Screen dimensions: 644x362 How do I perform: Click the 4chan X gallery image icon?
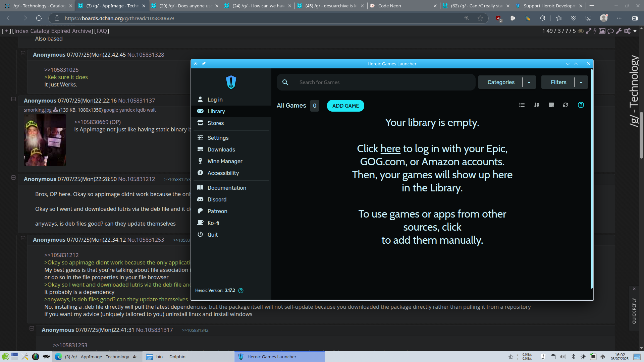point(602,31)
